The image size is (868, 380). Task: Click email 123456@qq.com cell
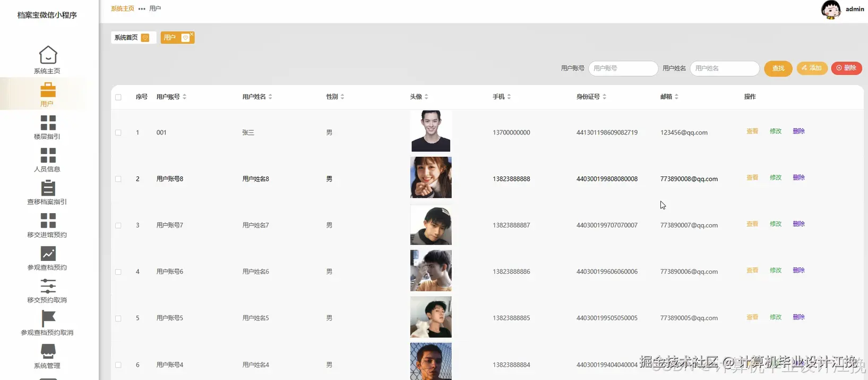(684, 133)
